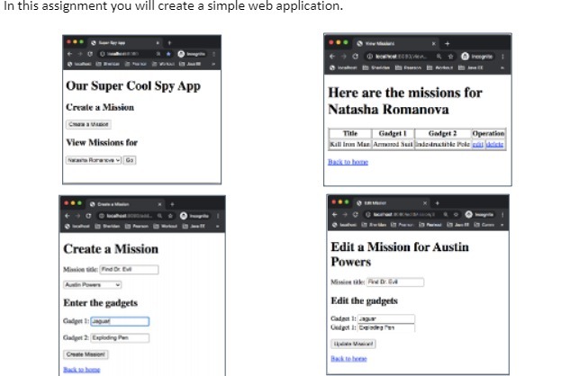This screenshot has height=376, width=588.
Task: Open Austin Powers agent dropdown in Create a Mission
Action: point(92,284)
